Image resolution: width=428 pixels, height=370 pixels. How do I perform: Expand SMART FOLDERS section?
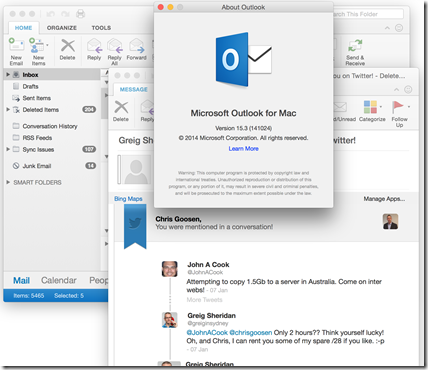[8, 182]
